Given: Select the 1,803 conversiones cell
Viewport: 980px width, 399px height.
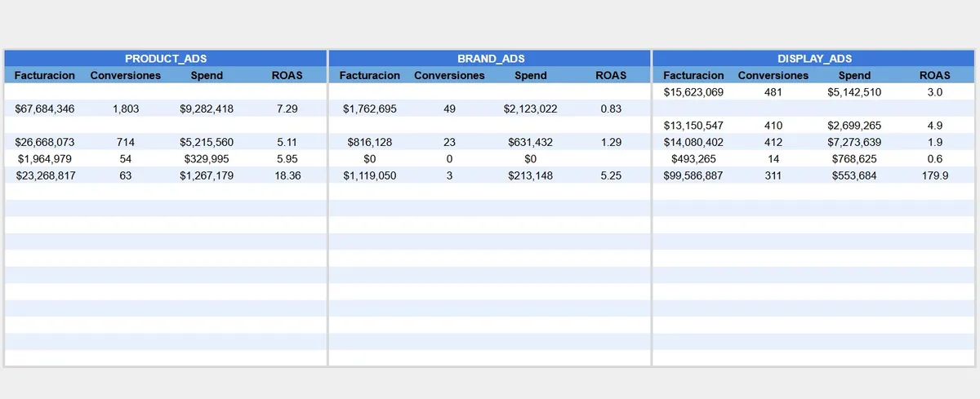Looking at the screenshot, I should click(x=126, y=109).
